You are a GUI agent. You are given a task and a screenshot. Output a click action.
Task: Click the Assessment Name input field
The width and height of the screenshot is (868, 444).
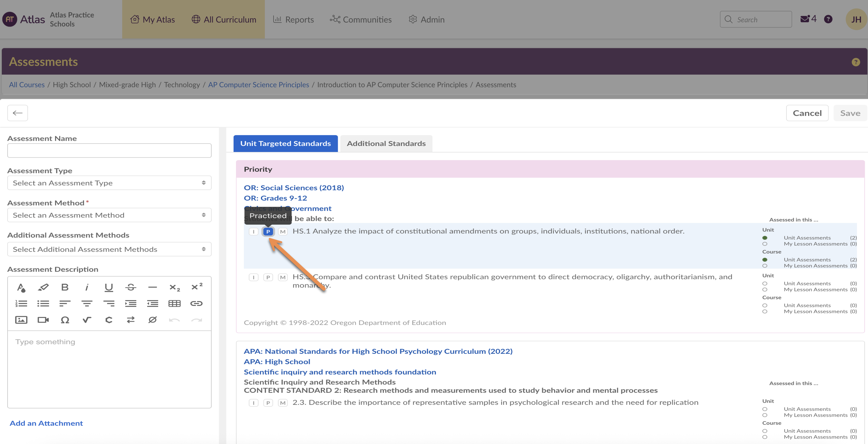pos(109,151)
